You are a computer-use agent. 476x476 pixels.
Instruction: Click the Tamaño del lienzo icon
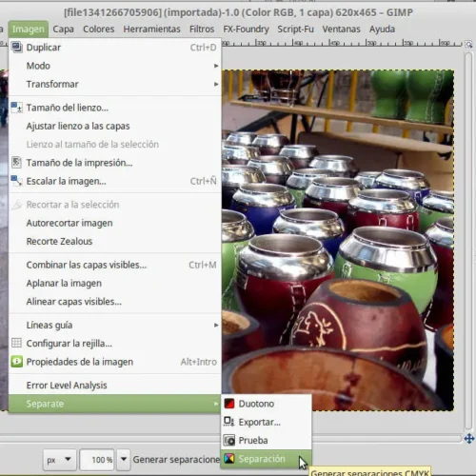16,108
